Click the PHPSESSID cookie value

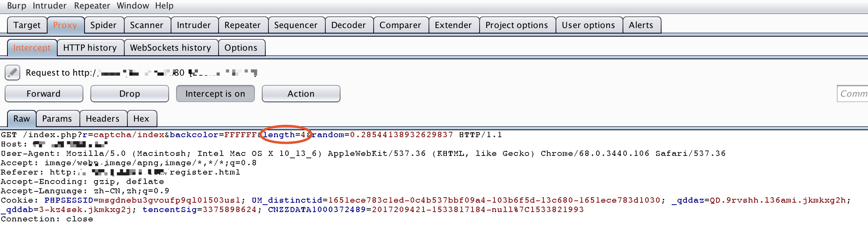(169, 200)
